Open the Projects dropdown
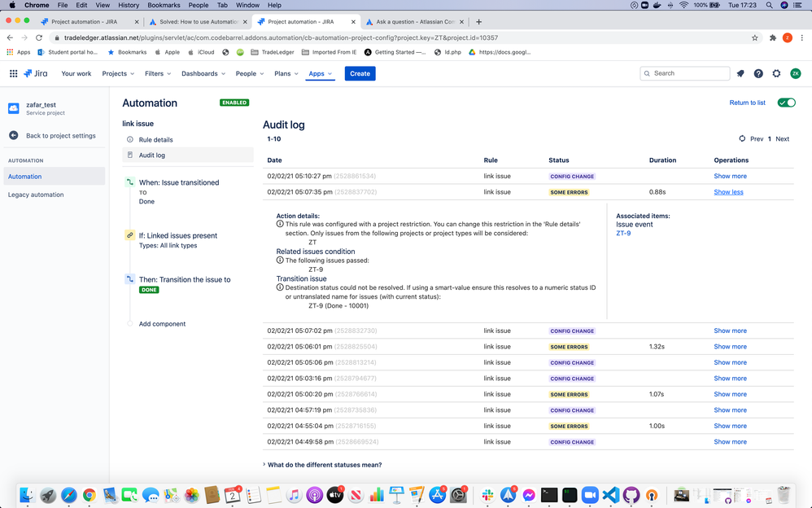812x508 pixels. 116,73
